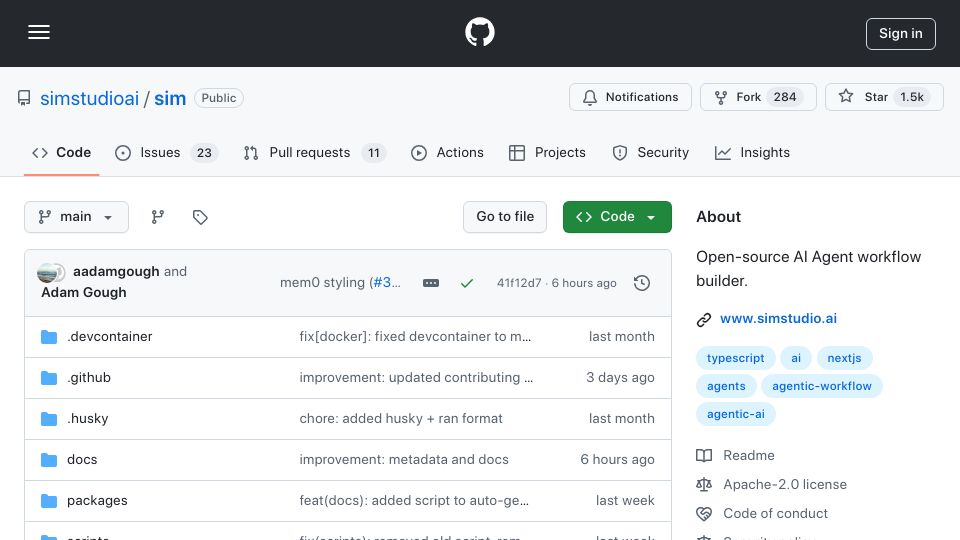Open 'improvement: metadata and docs' commit
Image resolution: width=960 pixels, height=540 pixels.
coord(404,460)
